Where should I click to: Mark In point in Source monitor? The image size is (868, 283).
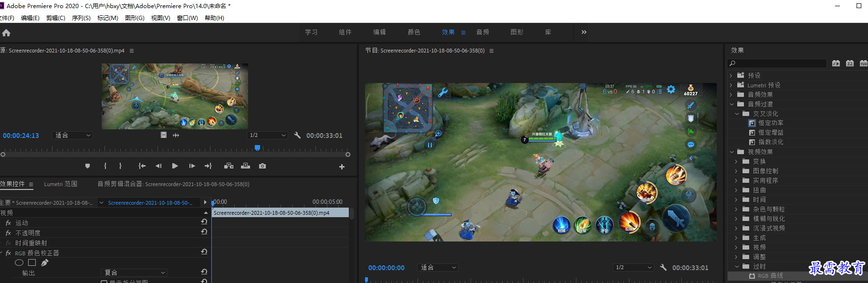(x=105, y=166)
